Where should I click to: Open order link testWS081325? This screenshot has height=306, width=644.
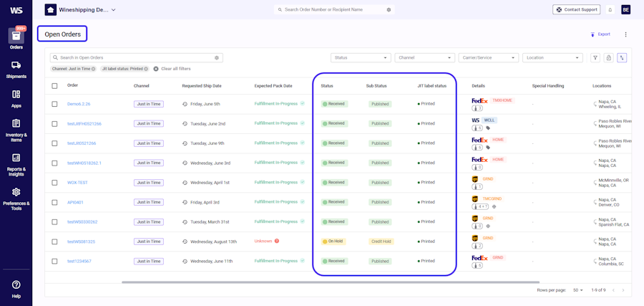(82, 242)
